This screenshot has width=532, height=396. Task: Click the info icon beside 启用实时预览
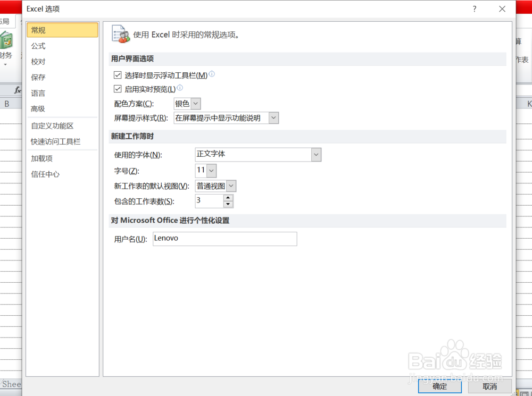tap(180, 87)
